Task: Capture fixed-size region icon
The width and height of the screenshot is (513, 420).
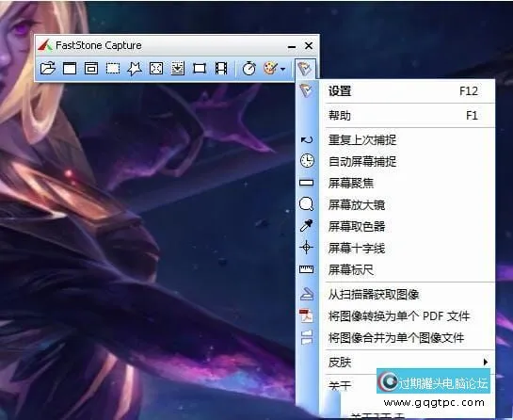Action: tap(200, 69)
